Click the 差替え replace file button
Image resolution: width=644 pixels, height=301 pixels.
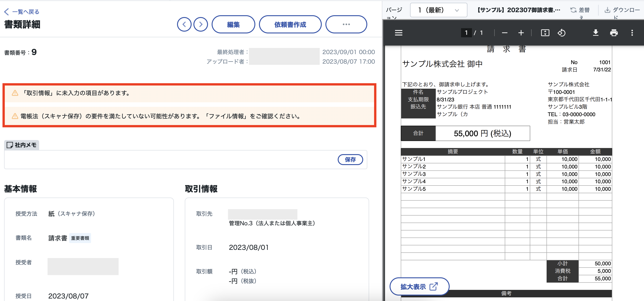coord(580,13)
